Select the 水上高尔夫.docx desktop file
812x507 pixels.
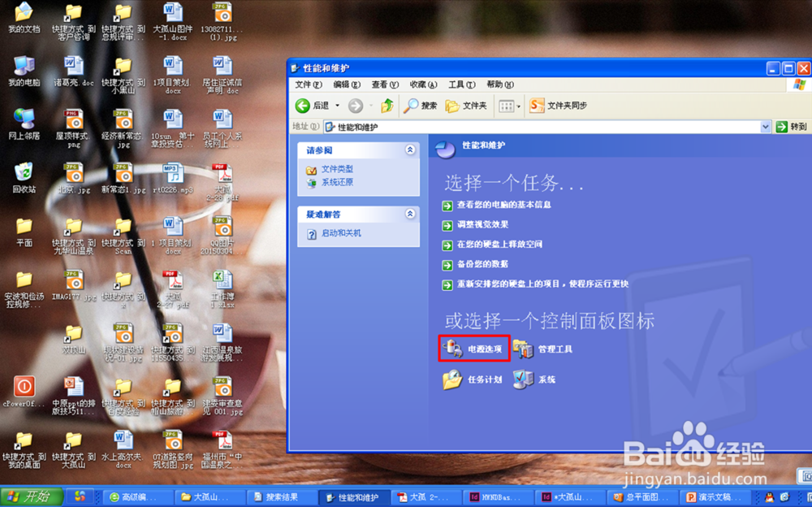click(123, 449)
